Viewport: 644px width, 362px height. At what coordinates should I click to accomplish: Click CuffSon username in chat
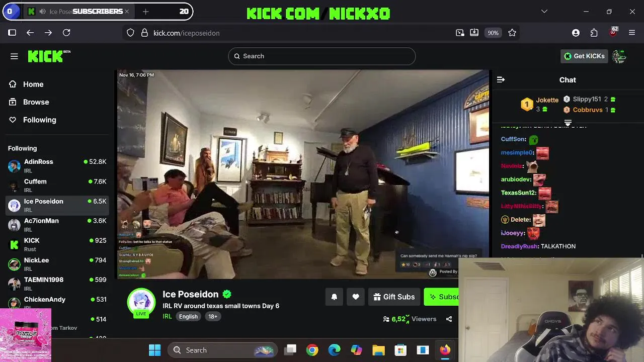tap(513, 139)
